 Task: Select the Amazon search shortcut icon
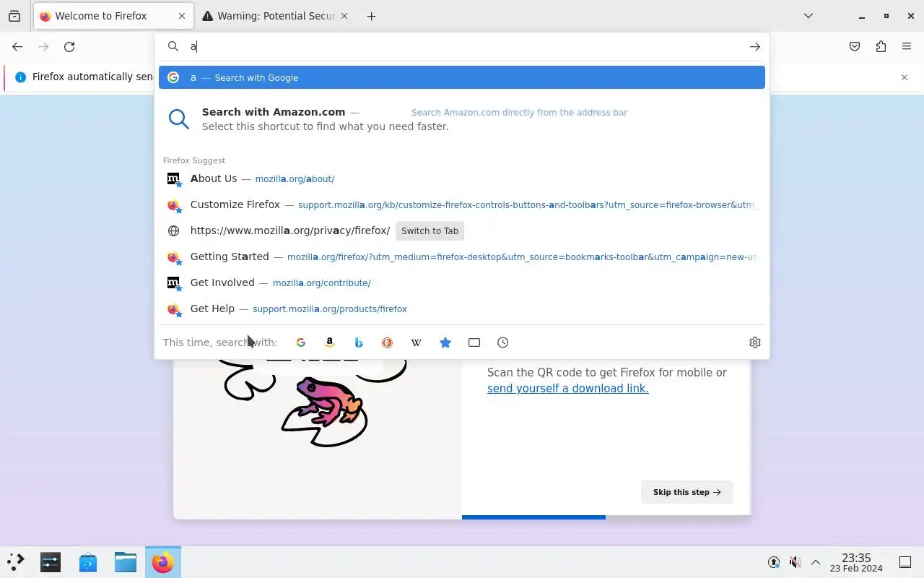point(330,342)
